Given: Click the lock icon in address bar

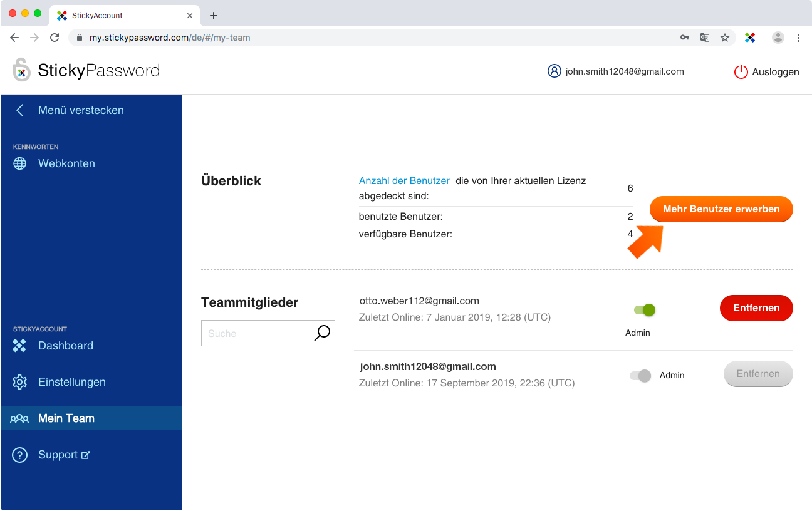Looking at the screenshot, I should (80, 38).
